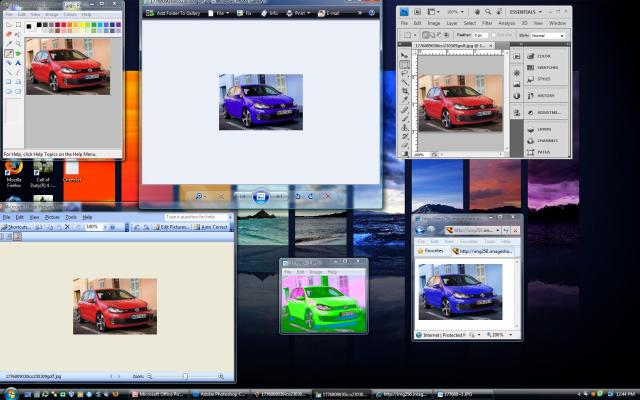Open the Channels panel in Photoshop

tap(544, 141)
